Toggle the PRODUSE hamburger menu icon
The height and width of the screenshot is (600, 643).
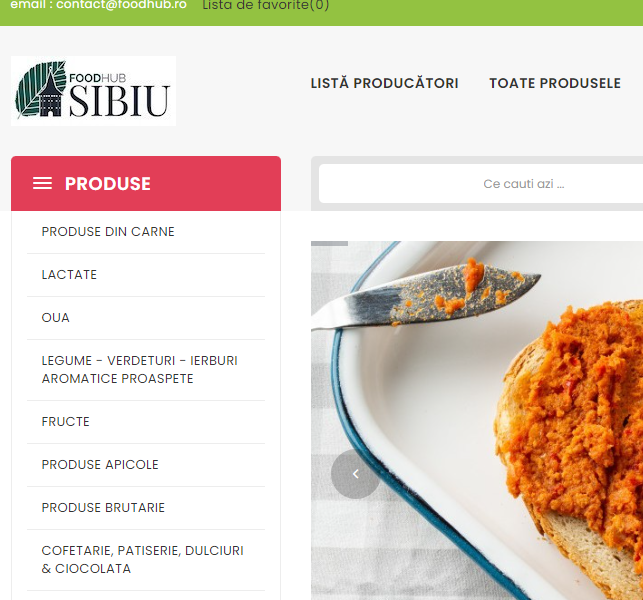pyautogui.click(x=42, y=183)
